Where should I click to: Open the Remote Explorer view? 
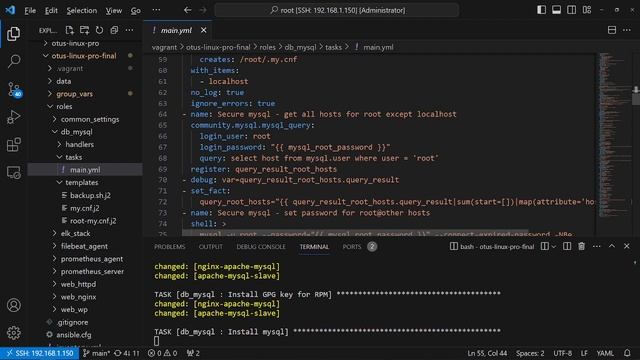13,172
